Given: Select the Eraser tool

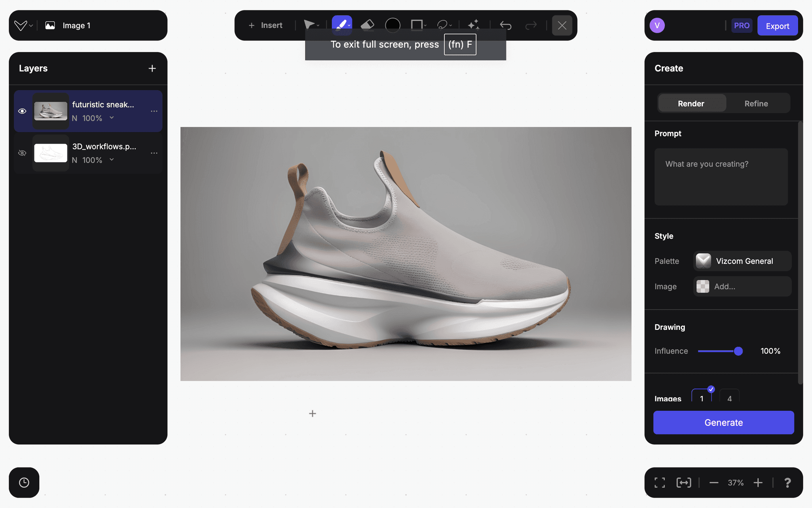Looking at the screenshot, I should (367, 25).
